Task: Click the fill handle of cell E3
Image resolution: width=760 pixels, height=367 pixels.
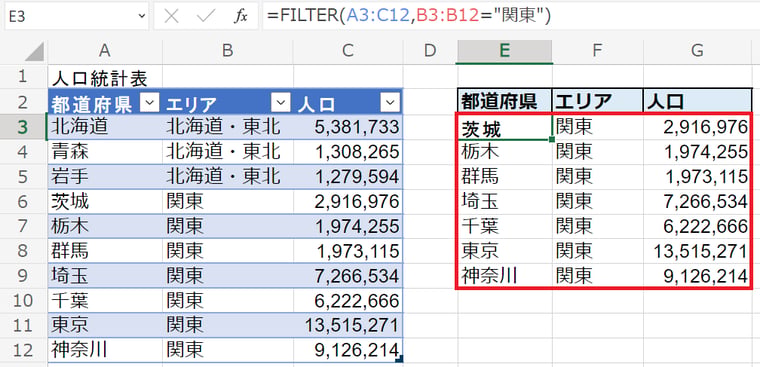Action: [552, 140]
